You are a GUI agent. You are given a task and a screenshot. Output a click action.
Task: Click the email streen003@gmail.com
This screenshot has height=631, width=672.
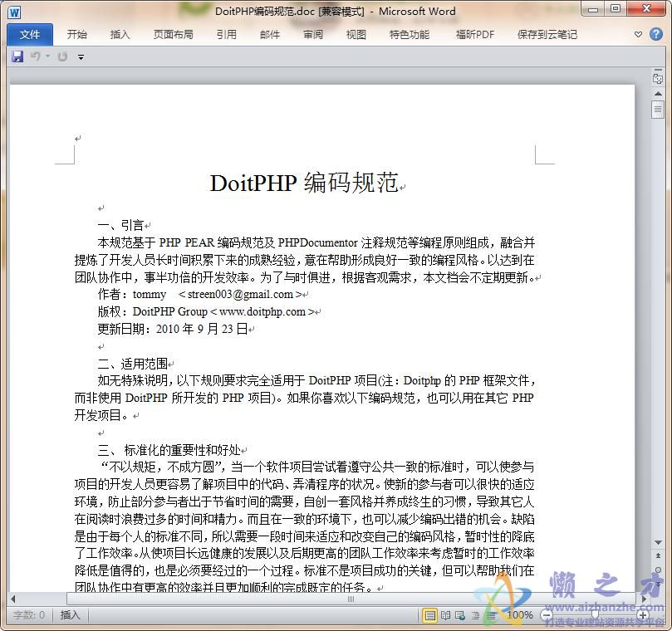(x=240, y=294)
